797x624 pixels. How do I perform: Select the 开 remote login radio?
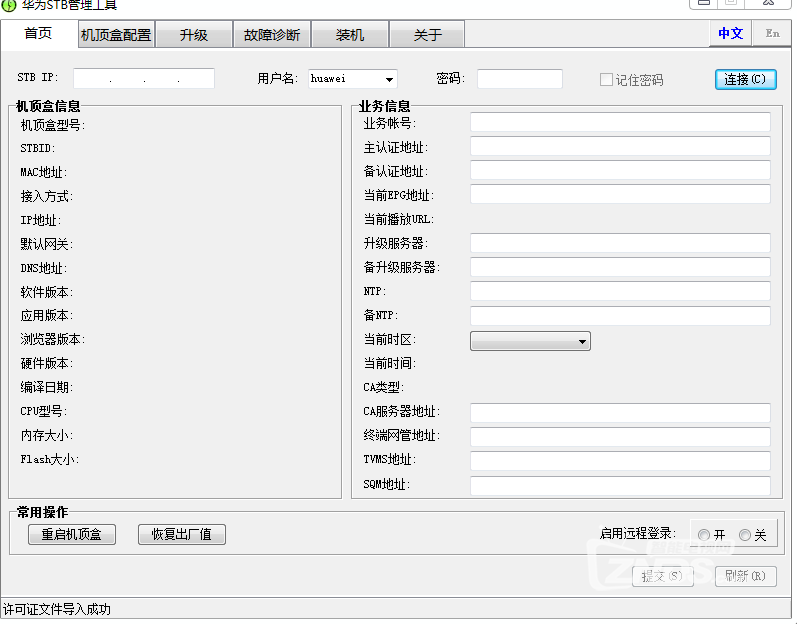click(704, 535)
